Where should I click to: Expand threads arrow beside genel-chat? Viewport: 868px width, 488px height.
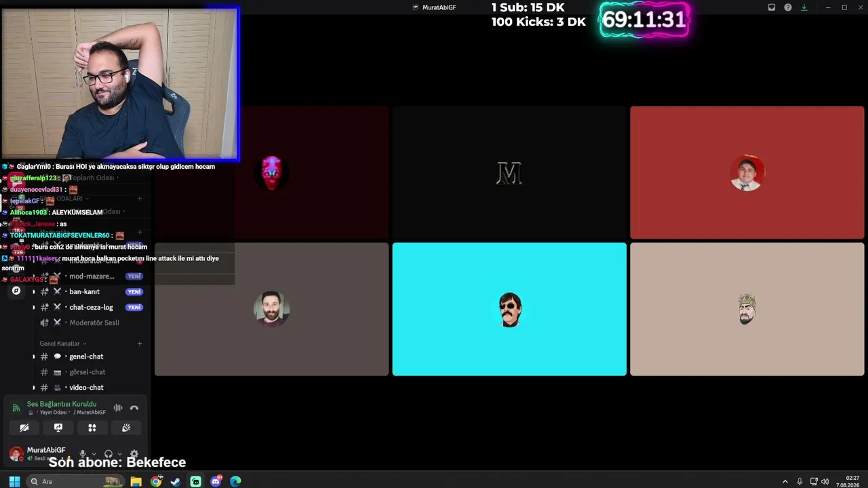[34, 357]
